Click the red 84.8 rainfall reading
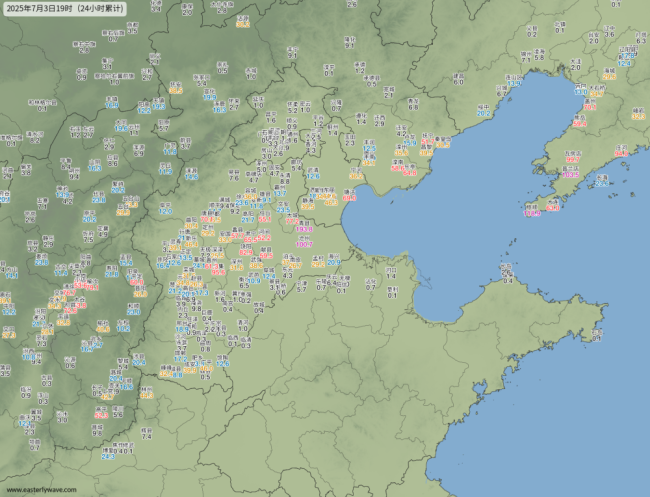Viewport: 650px width, 497px height. [410, 173]
